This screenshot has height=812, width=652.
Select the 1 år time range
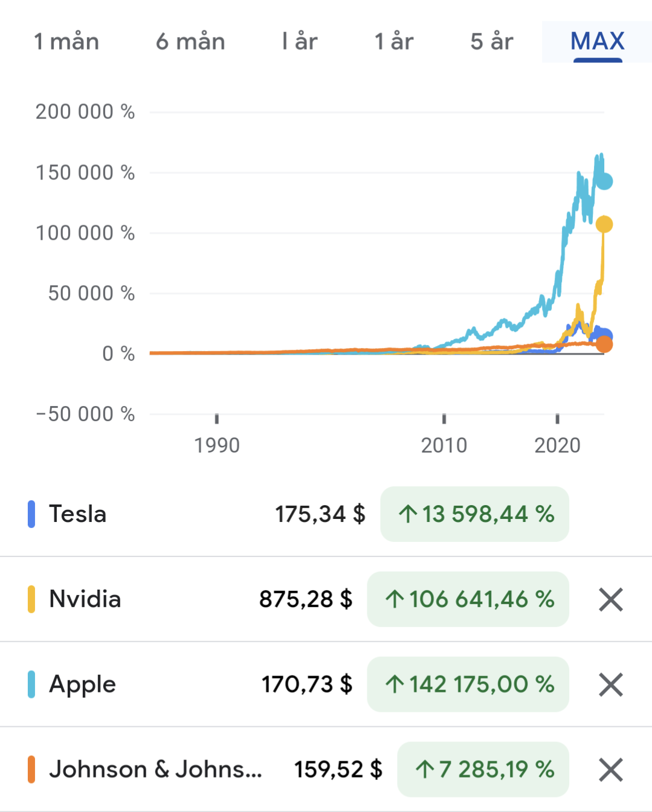pos(394,42)
